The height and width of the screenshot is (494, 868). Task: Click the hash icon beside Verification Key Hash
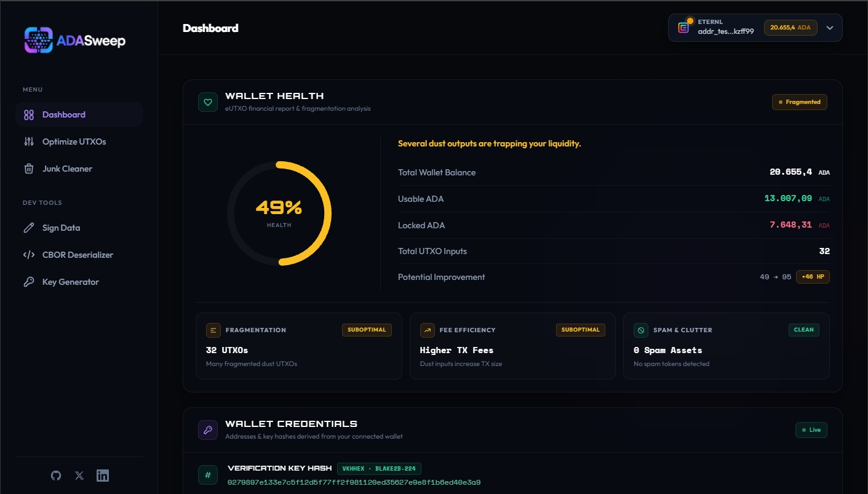(208, 475)
